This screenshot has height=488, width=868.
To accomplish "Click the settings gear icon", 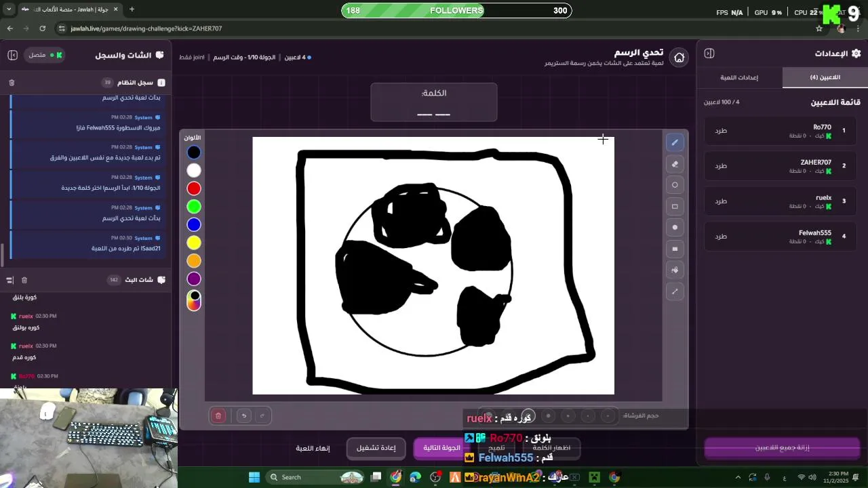I will click(x=856, y=54).
